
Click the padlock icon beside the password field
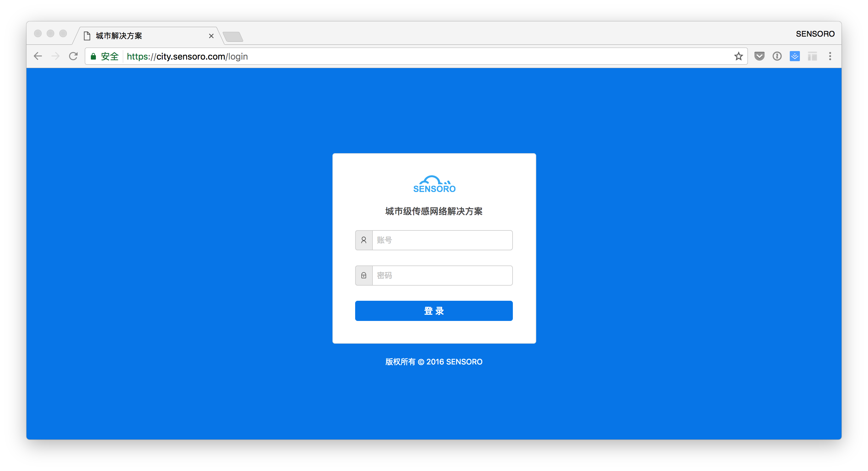pyautogui.click(x=364, y=275)
